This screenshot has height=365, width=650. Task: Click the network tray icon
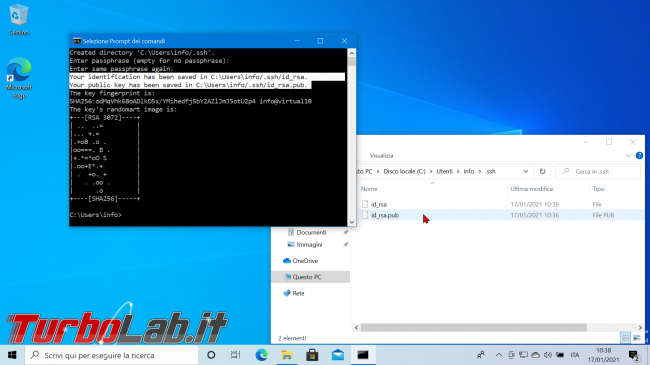524,355
